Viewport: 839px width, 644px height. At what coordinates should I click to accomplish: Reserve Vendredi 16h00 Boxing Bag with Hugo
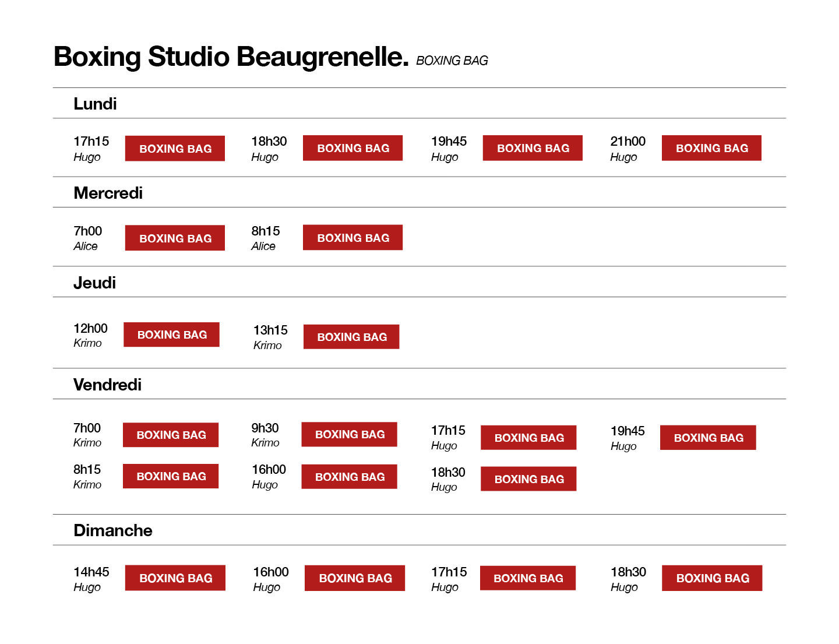coord(349,477)
